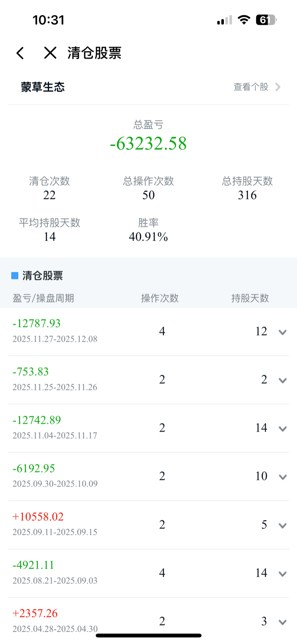Open 查看个股 stock details link
This screenshot has height=644, width=297.
click(x=251, y=87)
